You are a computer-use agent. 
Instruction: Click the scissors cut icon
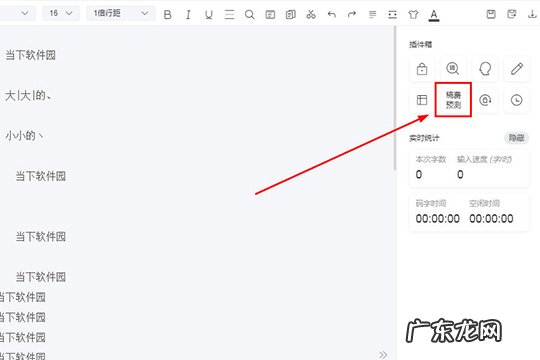click(x=311, y=14)
